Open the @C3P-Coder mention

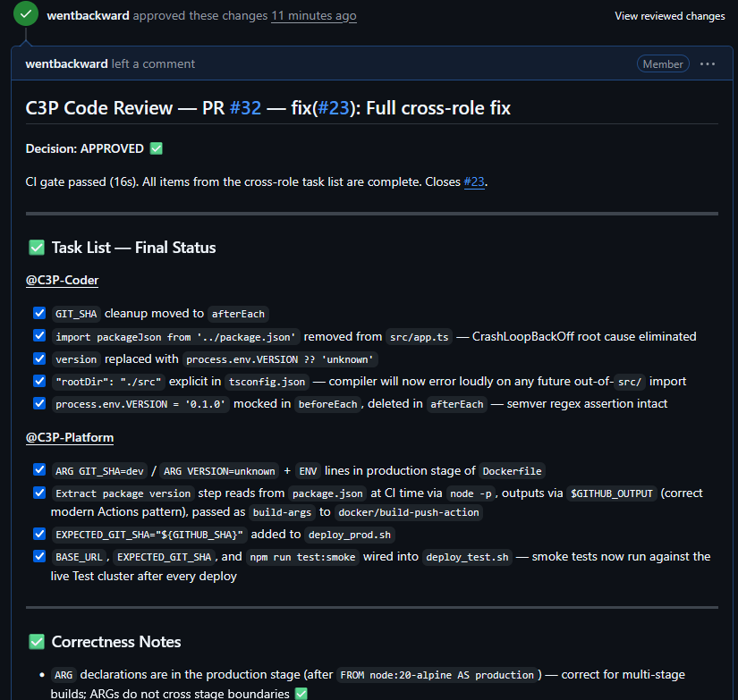point(62,281)
